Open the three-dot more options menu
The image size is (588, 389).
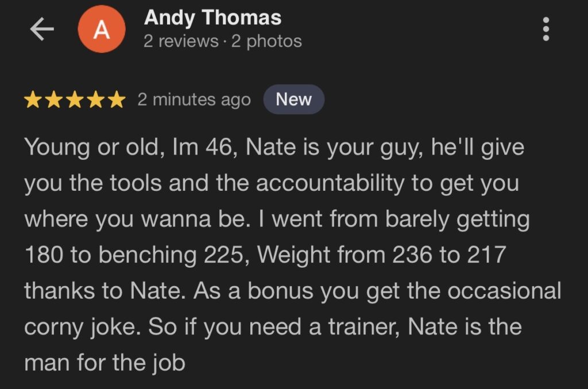pyautogui.click(x=546, y=29)
